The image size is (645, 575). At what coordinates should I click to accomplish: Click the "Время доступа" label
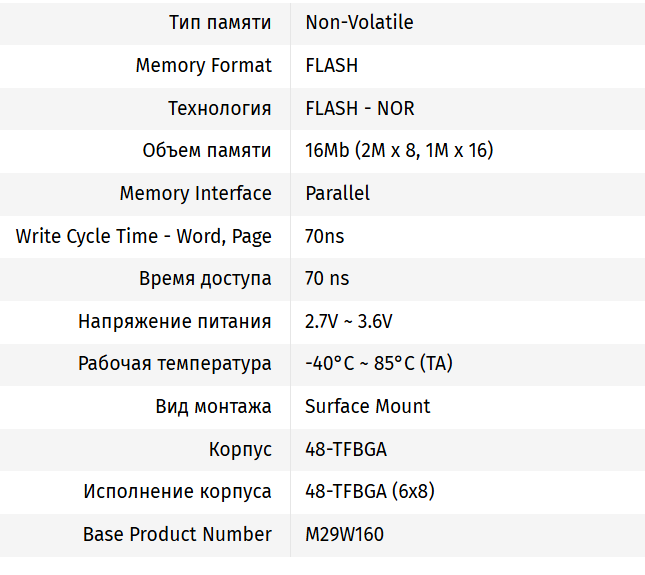(205, 279)
